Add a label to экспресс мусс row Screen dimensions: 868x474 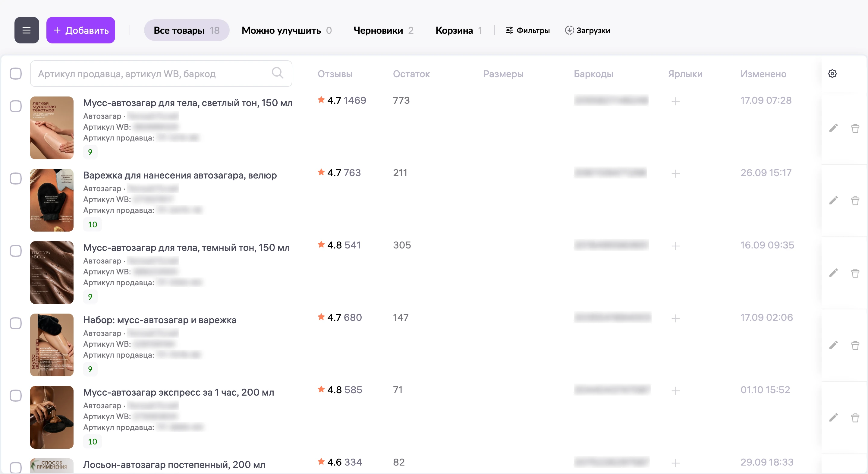click(x=676, y=391)
